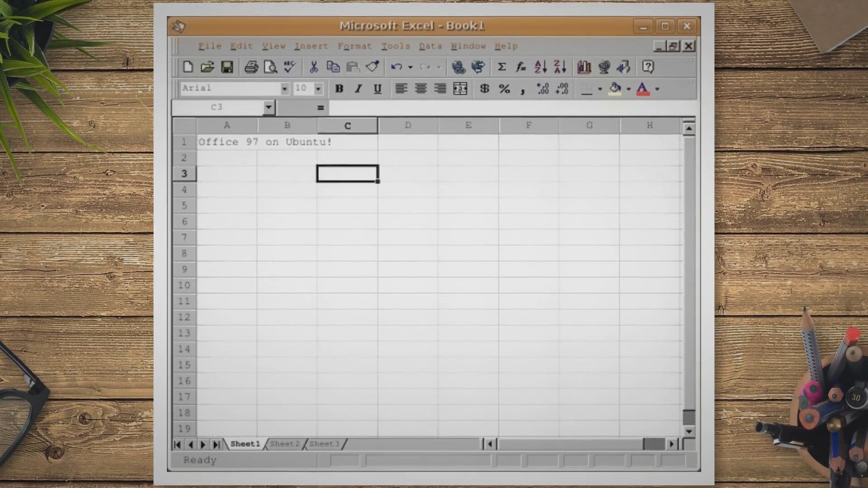Apply Percent Style icon
The image size is (868, 488).
(x=505, y=89)
